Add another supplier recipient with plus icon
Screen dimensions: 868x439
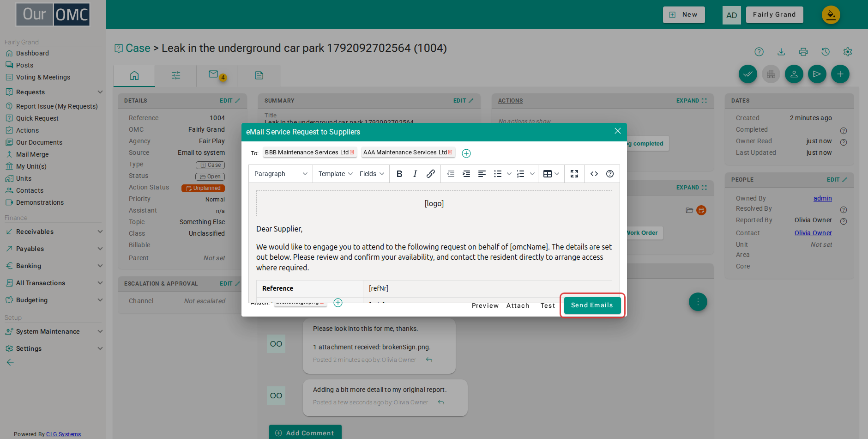point(466,153)
